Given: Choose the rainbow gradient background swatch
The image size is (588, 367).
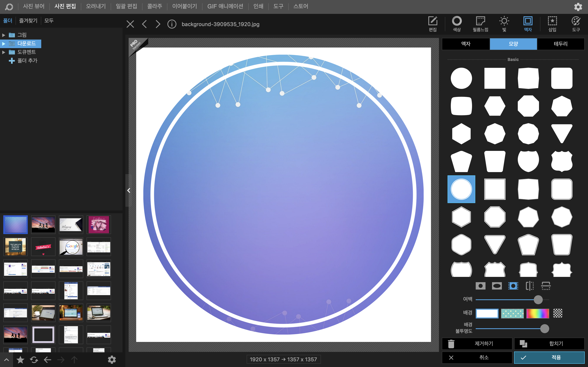Looking at the screenshot, I should pyautogui.click(x=537, y=313).
